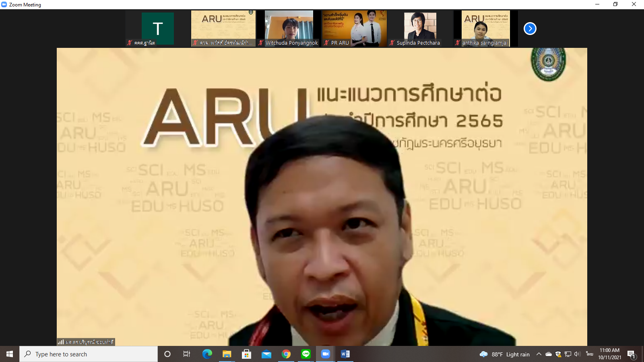Image resolution: width=644 pixels, height=362 pixels.
Task: Switch input language from the Thai indicator
Action: pyautogui.click(x=590, y=354)
